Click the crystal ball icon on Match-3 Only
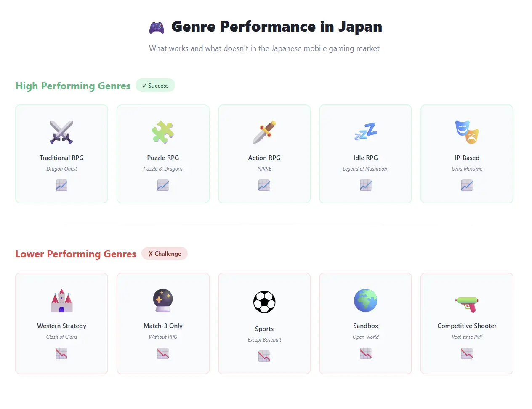Screen dimensions: 532x409 [163, 300]
